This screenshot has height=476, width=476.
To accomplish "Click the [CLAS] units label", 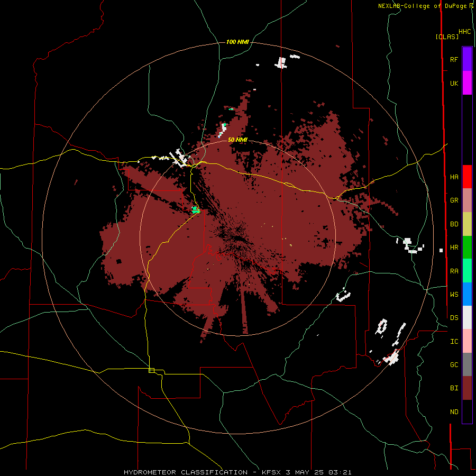I will [x=447, y=36].
